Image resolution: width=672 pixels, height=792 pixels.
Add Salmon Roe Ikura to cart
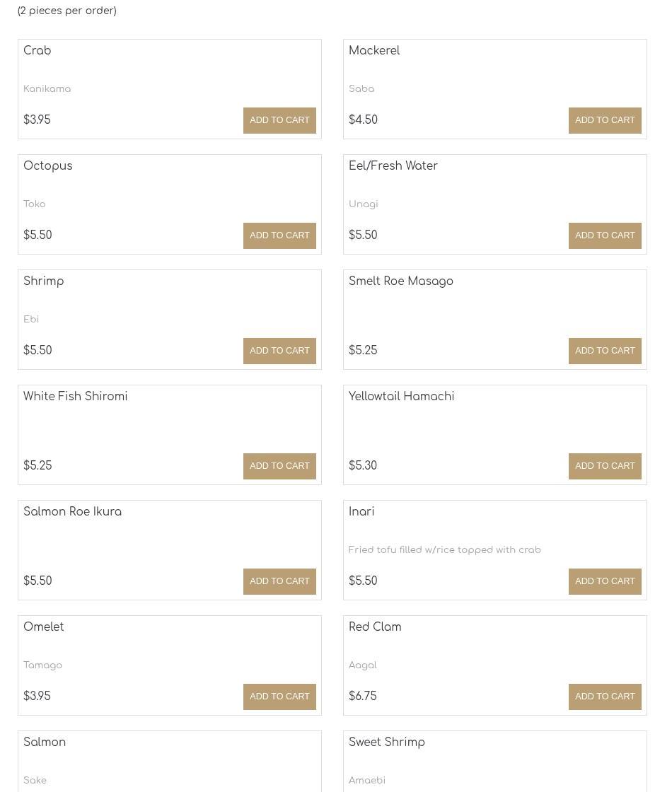click(279, 581)
